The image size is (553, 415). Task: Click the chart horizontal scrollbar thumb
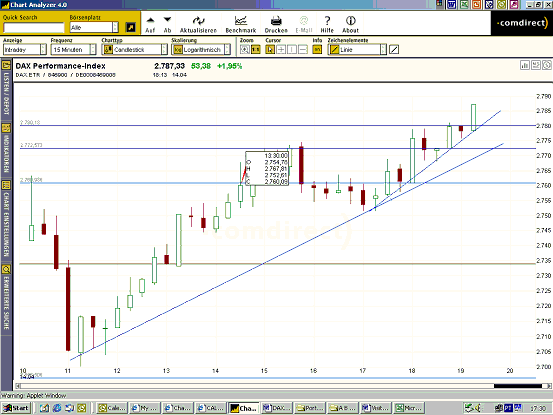click(518, 386)
